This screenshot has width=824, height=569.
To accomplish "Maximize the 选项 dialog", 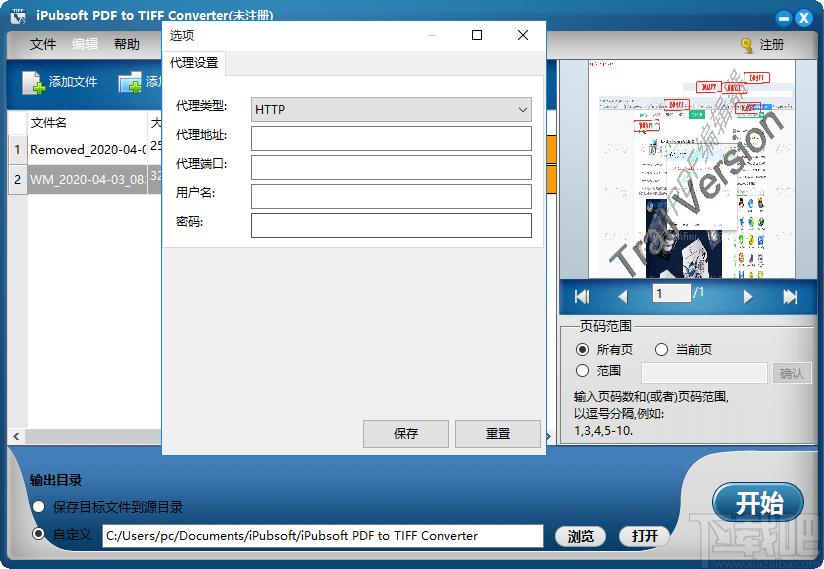I will [x=477, y=35].
